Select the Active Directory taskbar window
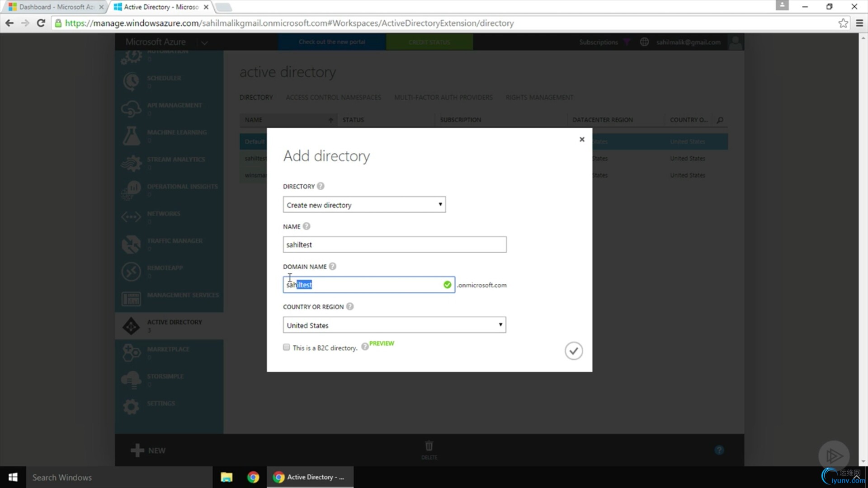The image size is (868, 488). 310,477
